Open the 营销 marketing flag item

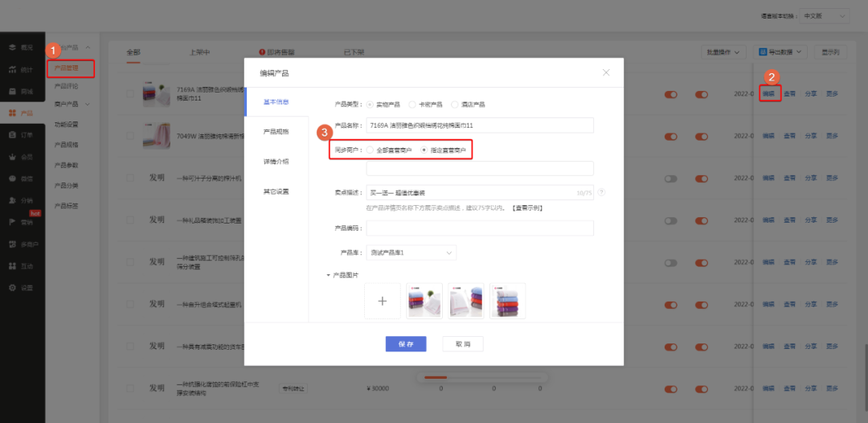(22, 222)
